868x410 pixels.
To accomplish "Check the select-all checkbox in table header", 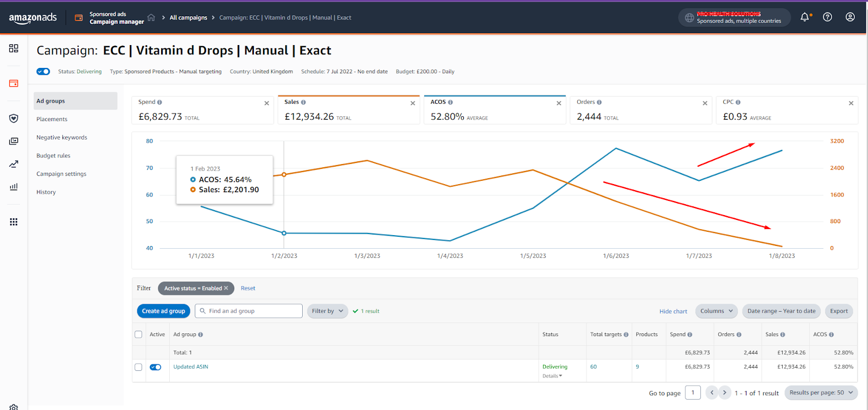I will coord(138,335).
